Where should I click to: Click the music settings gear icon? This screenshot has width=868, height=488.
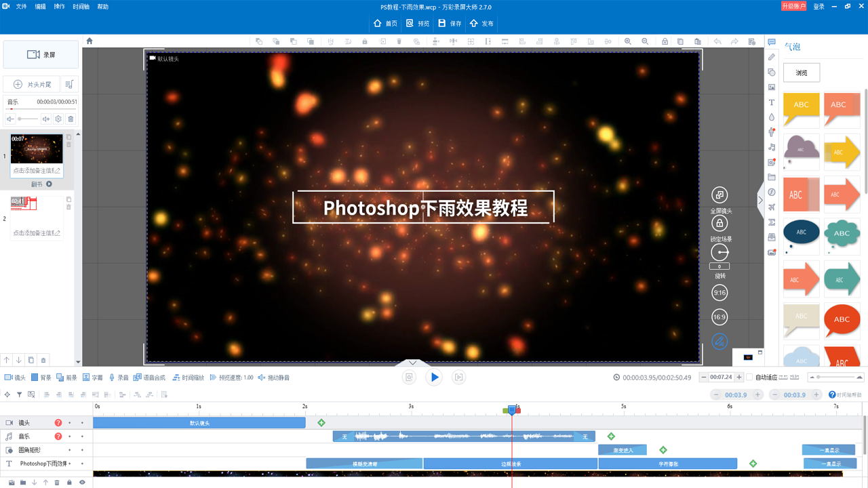click(x=58, y=119)
